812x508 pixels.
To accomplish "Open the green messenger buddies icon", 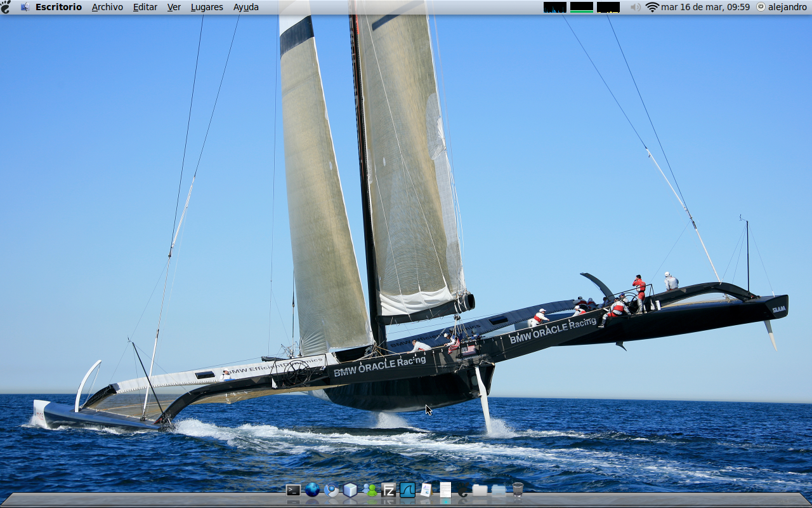I will (x=370, y=490).
